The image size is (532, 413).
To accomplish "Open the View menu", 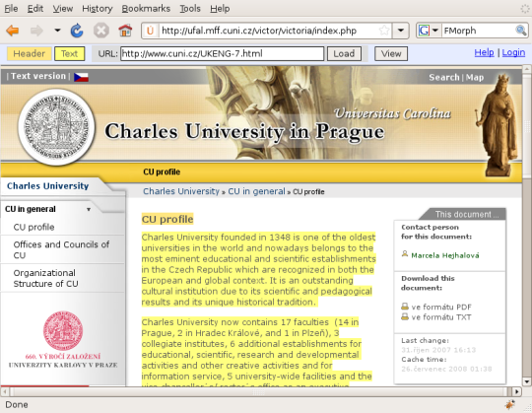I will pos(63,9).
